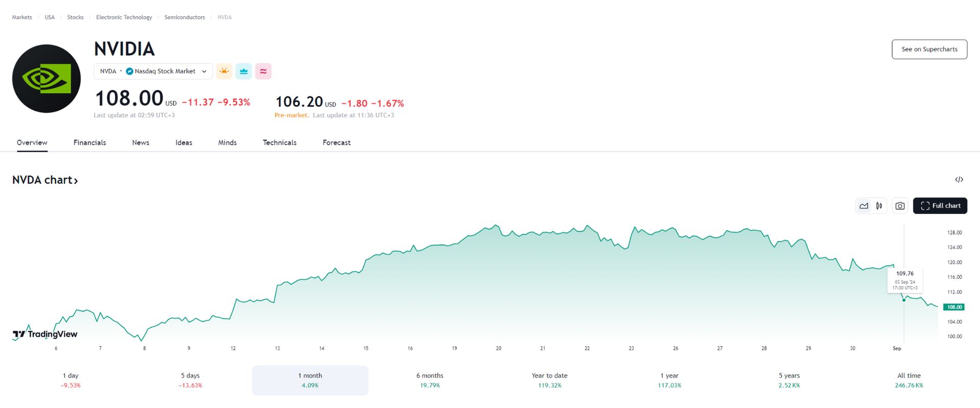Viewport: 980px width, 408px height.
Task: Click the Stocks breadcrumb link
Action: point(75,17)
